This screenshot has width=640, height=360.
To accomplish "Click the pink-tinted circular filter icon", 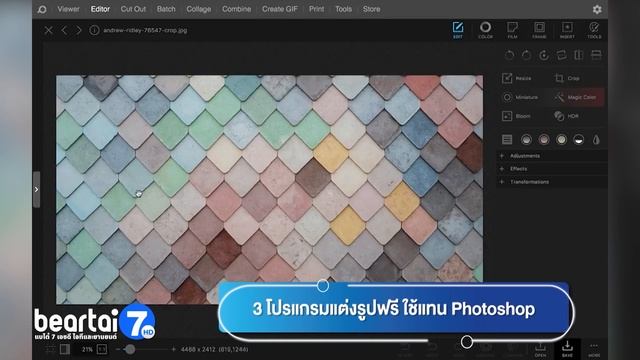I will [544, 140].
